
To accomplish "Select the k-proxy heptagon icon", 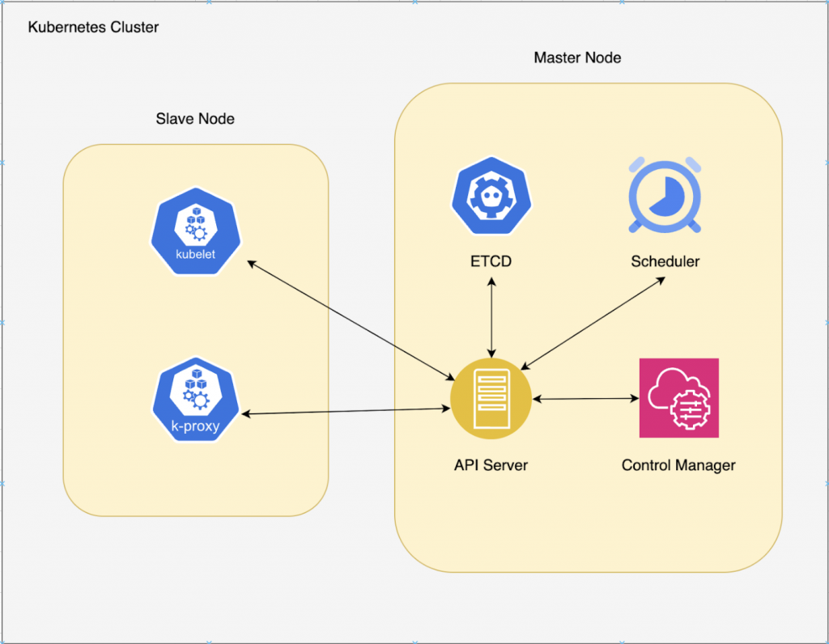I will 196,400.
